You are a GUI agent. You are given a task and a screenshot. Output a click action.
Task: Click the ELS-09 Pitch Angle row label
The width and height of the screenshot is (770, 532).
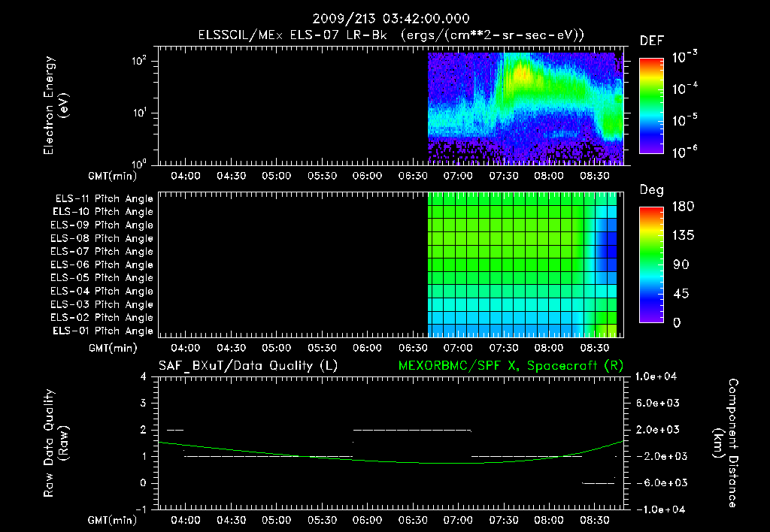pyautogui.click(x=102, y=225)
